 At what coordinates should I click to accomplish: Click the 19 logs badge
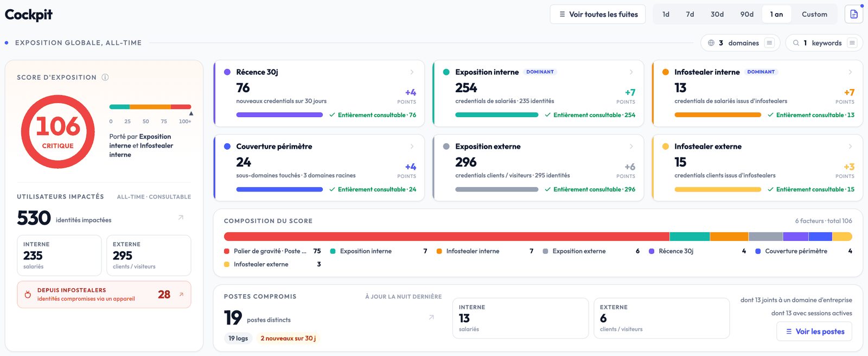pos(238,338)
